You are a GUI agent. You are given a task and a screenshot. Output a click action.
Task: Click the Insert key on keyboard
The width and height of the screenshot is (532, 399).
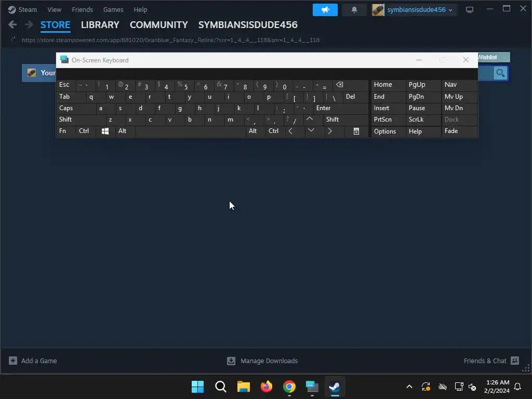tap(388, 108)
